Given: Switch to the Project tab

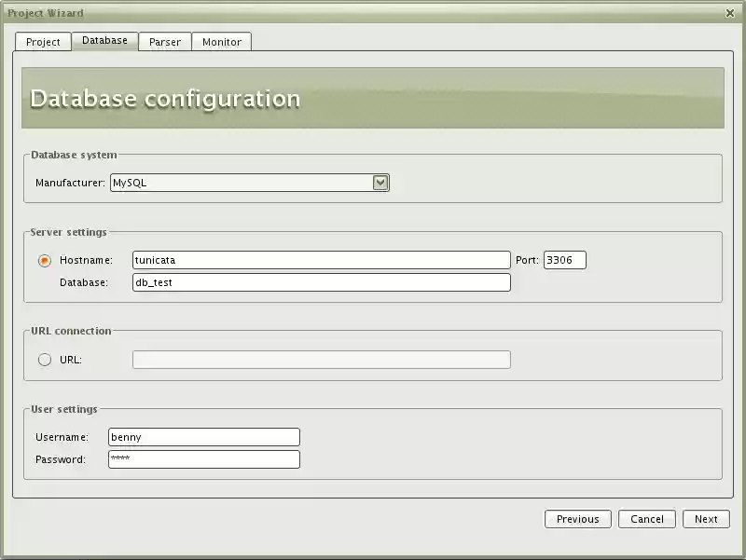Looking at the screenshot, I should pos(43,41).
